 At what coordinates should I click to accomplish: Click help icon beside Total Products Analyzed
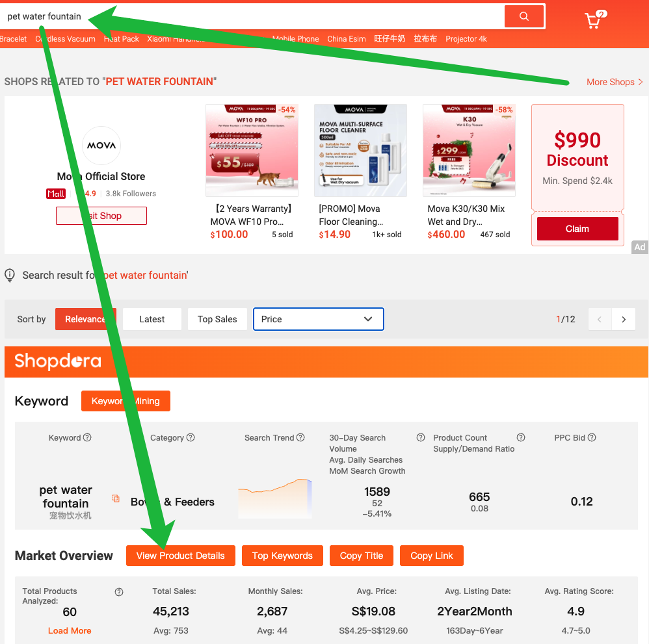(x=119, y=592)
